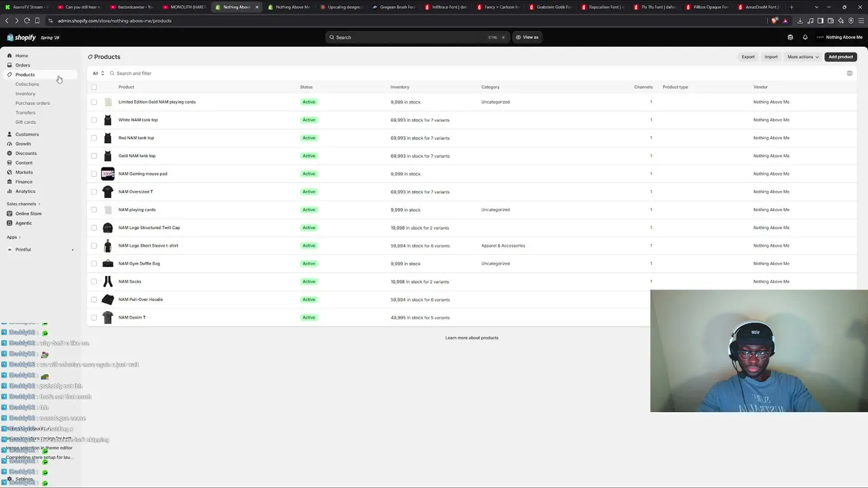Click the Home house icon in the sidebar
Viewport: 868px width, 488px height.
pos(9,56)
